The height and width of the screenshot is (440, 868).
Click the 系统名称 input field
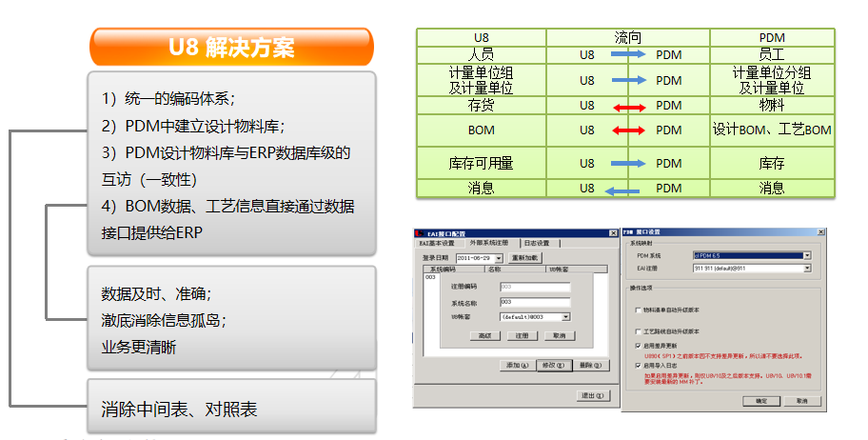535,302
